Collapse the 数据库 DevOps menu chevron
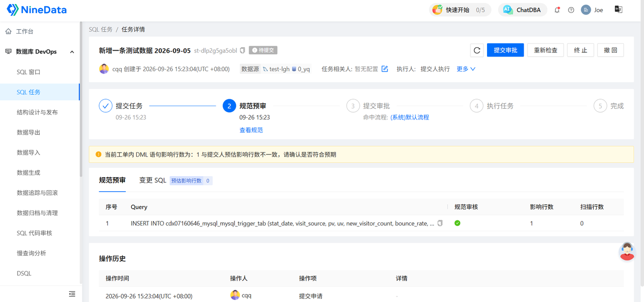The width and height of the screenshot is (644, 302). pos(72,52)
